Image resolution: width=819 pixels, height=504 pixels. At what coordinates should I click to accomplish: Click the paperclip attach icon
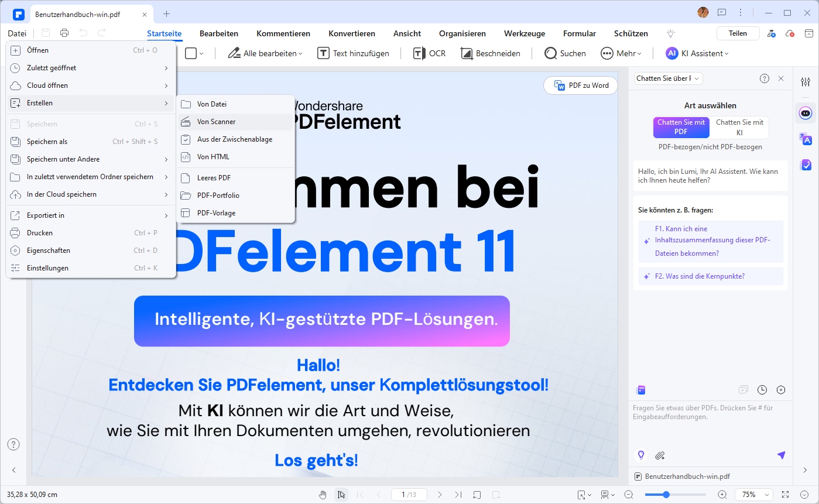tap(660, 455)
